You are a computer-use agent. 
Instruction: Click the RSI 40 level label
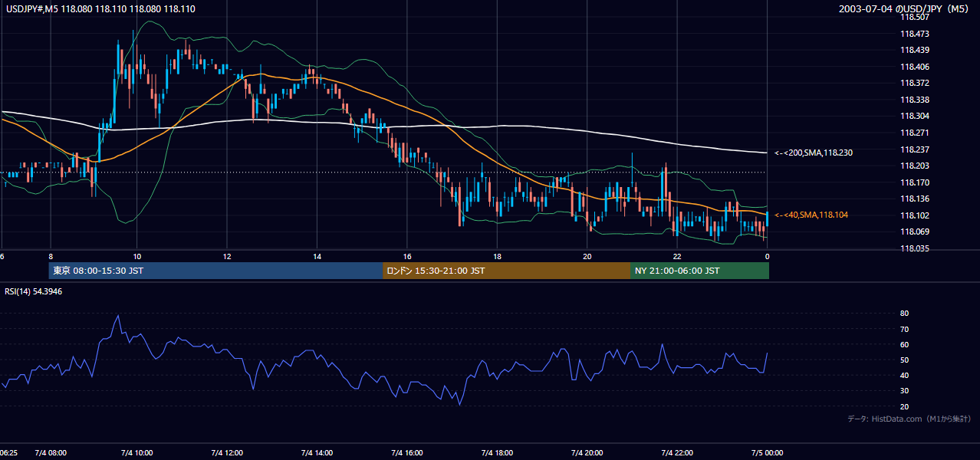pyautogui.click(x=905, y=375)
